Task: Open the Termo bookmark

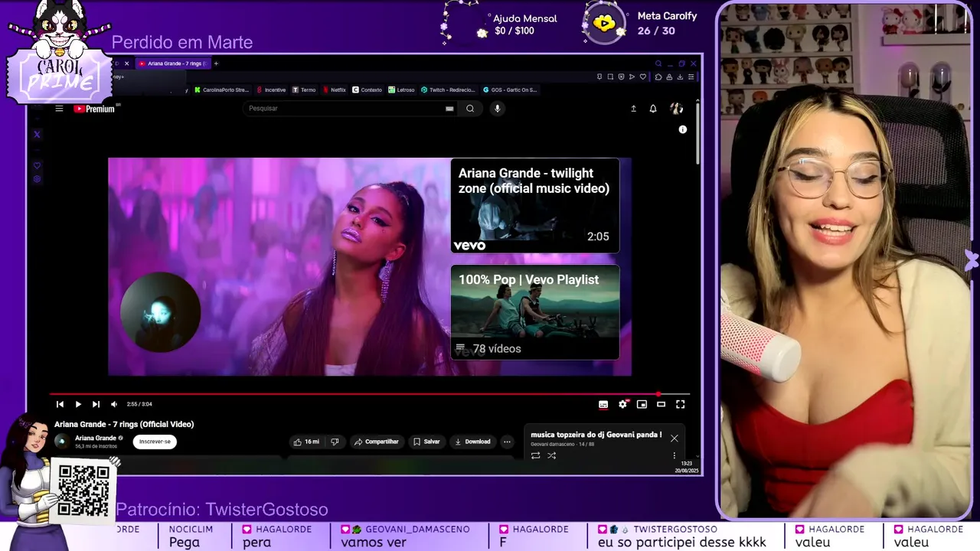Action: tap(304, 90)
